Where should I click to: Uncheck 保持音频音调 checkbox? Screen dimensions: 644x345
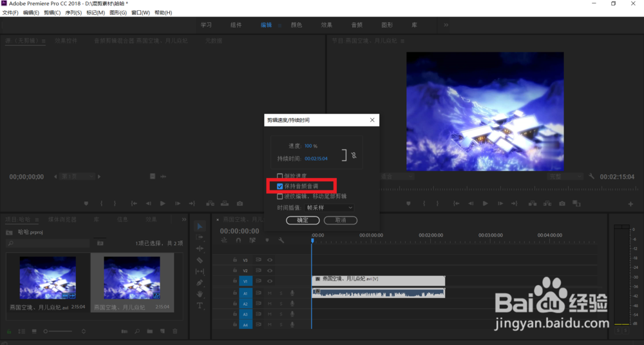coord(279,186)
